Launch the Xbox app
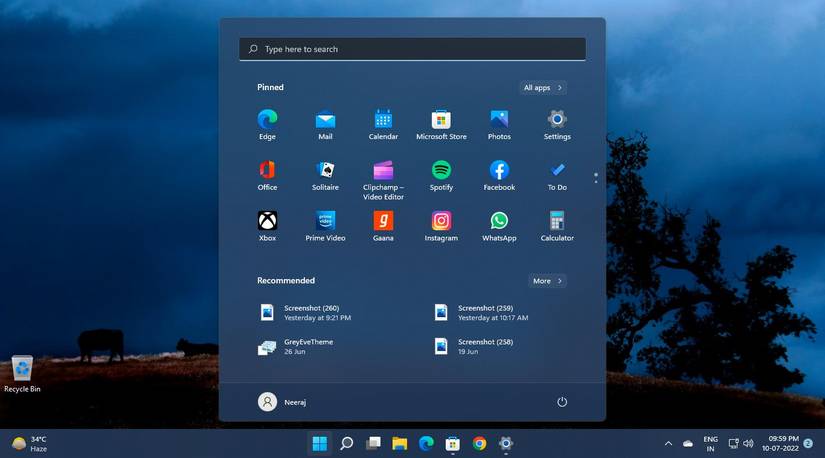Image resolution: width=825 pixels, height=458 pixels. coord(267,226)
